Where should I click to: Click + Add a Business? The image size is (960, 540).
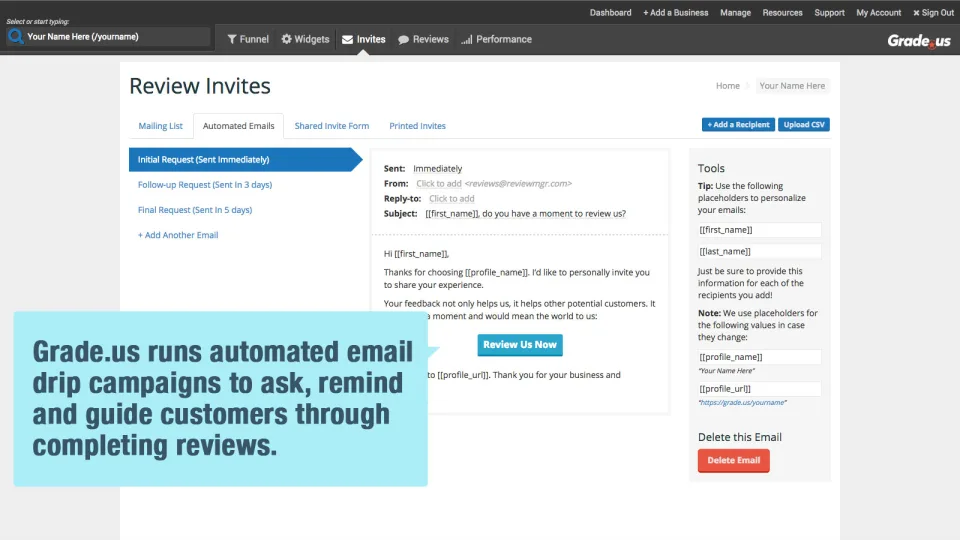[x=675, y=12]
